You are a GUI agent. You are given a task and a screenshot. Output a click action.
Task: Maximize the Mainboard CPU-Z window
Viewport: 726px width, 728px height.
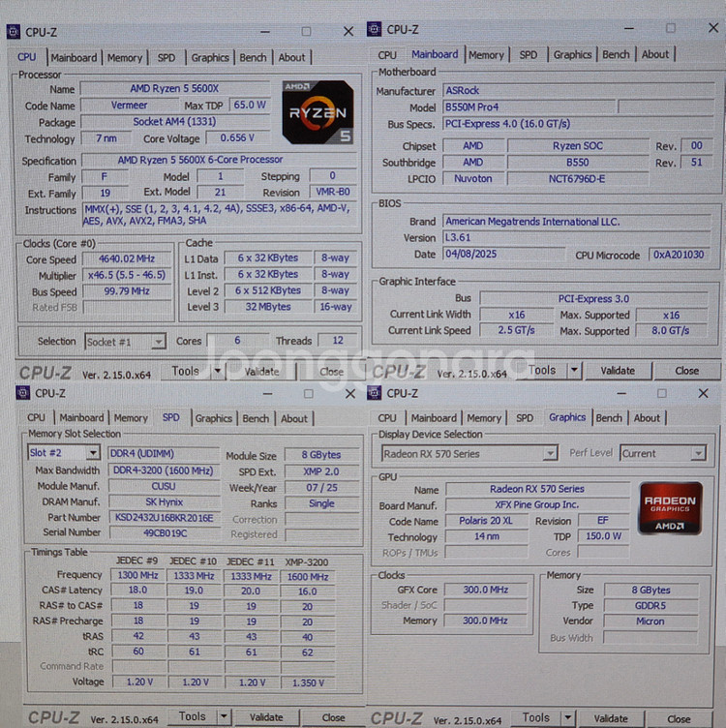(670, 28)
